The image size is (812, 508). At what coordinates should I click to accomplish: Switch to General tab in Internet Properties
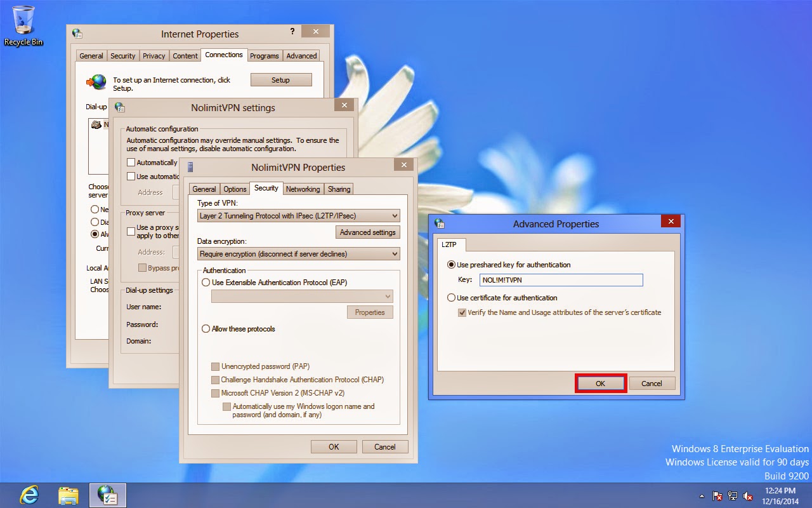pyautogui.click(x=91, y=56)
